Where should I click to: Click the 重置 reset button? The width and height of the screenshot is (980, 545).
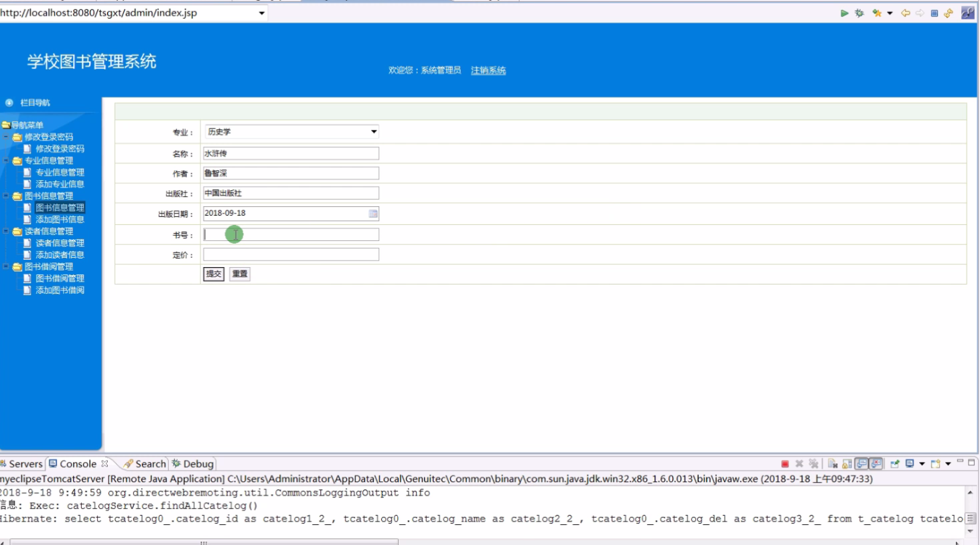coord(240,274)
